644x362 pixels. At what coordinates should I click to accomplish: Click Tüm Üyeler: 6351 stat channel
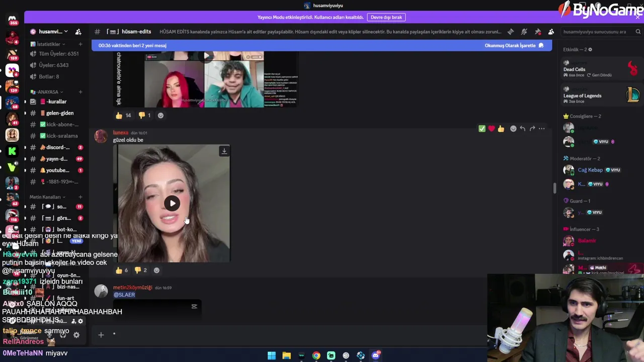tap(55, 54)
